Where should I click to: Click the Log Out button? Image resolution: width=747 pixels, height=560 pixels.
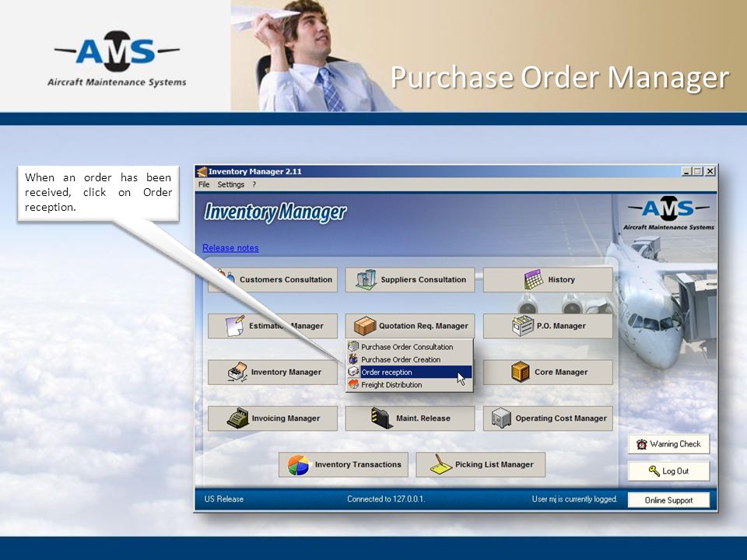[x=669, y=471]
